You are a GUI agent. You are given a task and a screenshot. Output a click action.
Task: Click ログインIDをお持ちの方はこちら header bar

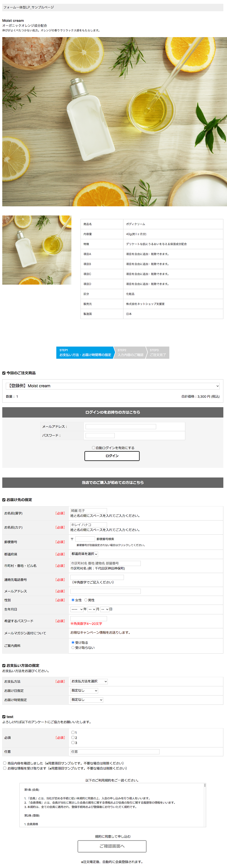click(113, 412)
